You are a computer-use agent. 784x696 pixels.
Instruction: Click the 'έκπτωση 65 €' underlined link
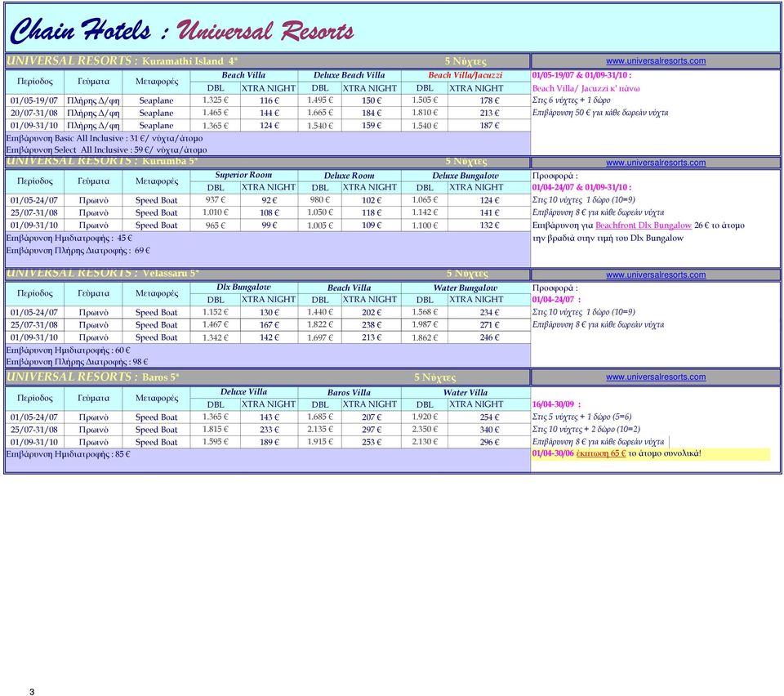pos(600,453)
